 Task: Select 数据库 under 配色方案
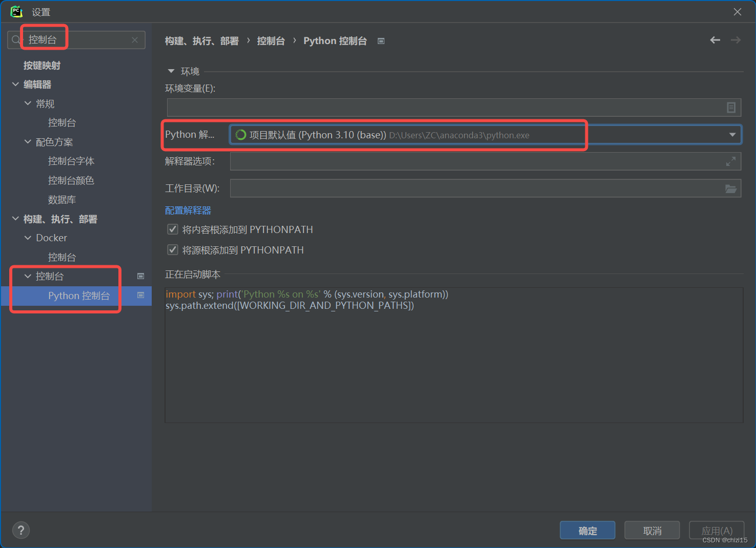(x=62, y=199)
